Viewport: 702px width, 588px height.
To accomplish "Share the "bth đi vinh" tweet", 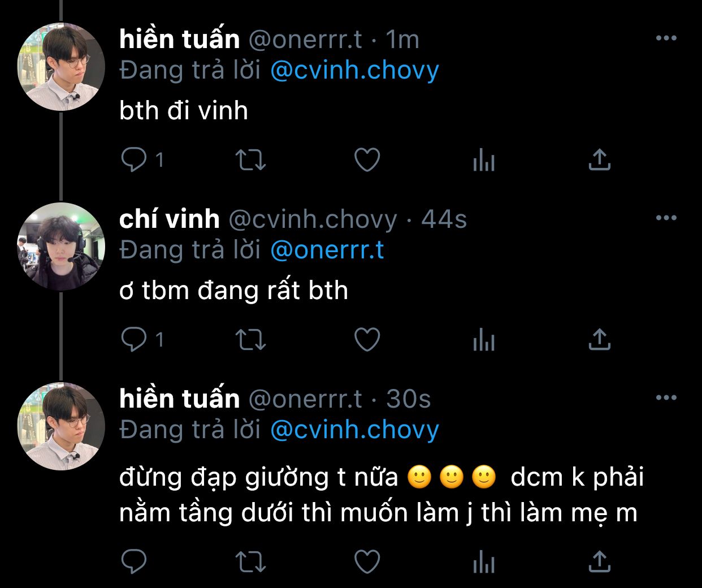I will tap(599, 160).
